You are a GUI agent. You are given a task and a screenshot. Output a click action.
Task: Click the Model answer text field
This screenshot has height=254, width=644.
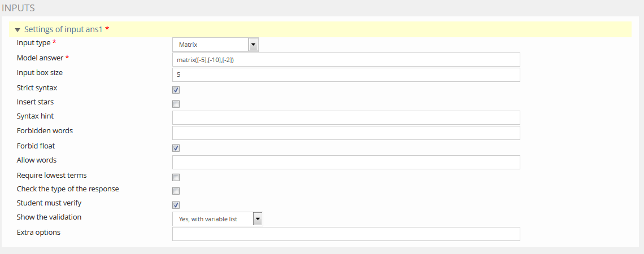[346, 60]
